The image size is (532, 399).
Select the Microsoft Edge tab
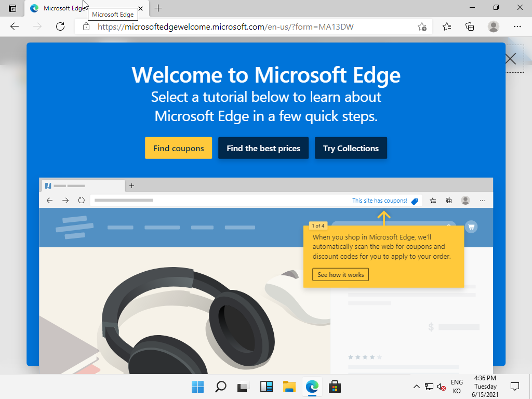[87, 8]
